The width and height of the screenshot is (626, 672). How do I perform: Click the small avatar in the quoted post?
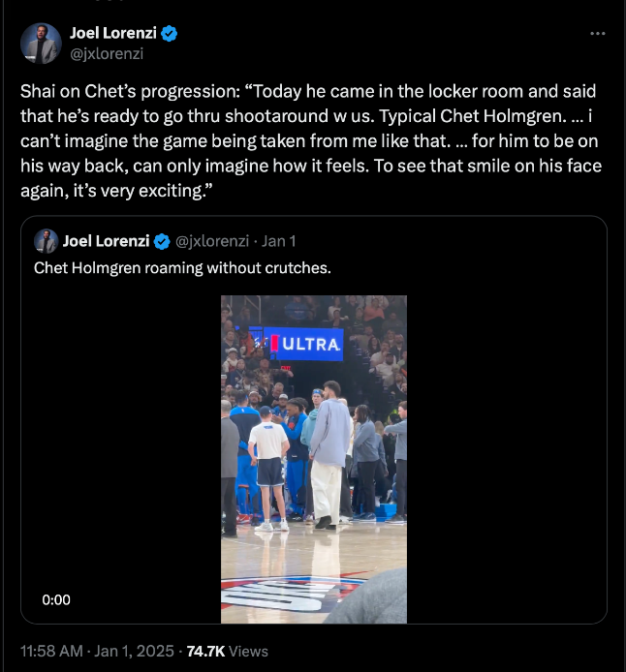coord(45,241)
